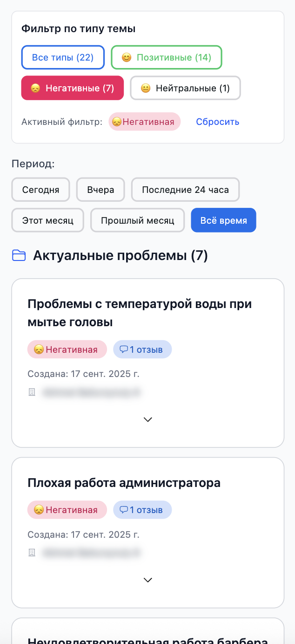
Task: Click the building icon in the administrator complaint card
Action: (31, 553)
